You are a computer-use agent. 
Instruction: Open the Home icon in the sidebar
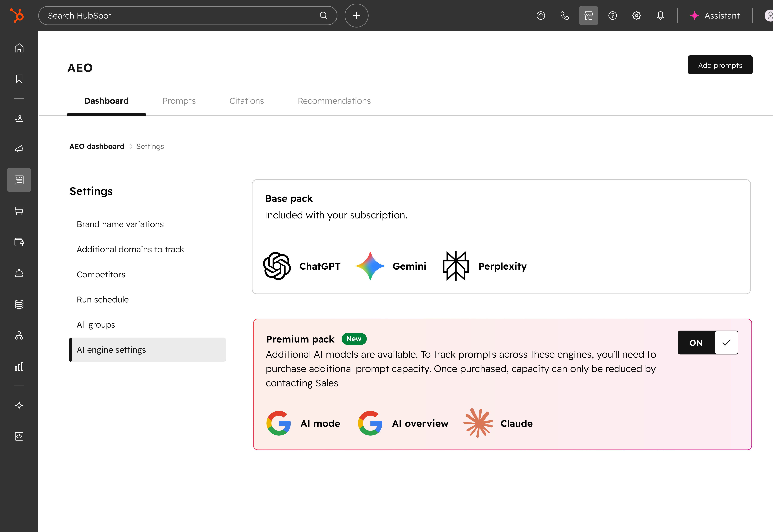(19, 48)
